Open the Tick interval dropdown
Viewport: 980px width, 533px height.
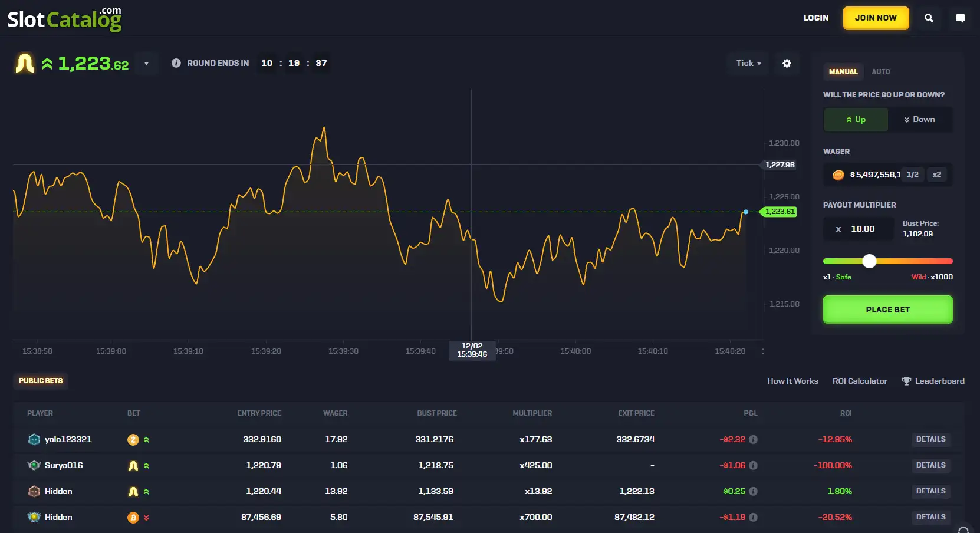748,63
